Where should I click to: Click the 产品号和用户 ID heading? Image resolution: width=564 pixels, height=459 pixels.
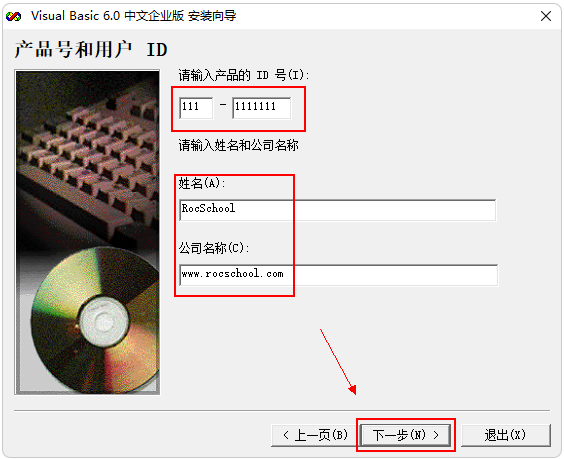[91, 49]
